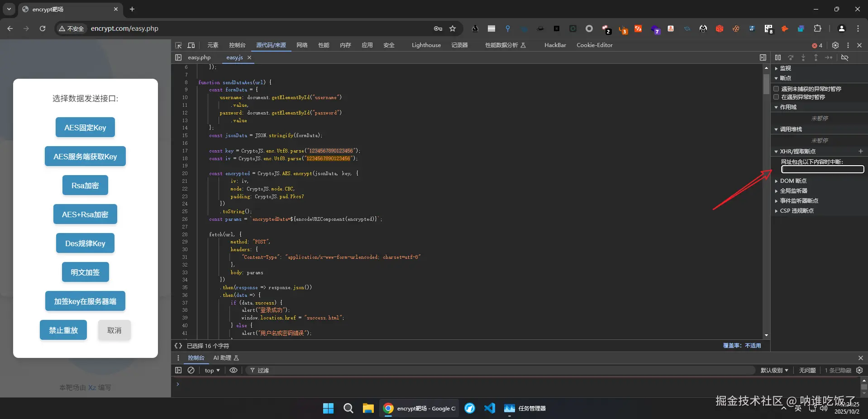Click the AES固定Key button
This screenshot has width=868, height=419.
85,128
